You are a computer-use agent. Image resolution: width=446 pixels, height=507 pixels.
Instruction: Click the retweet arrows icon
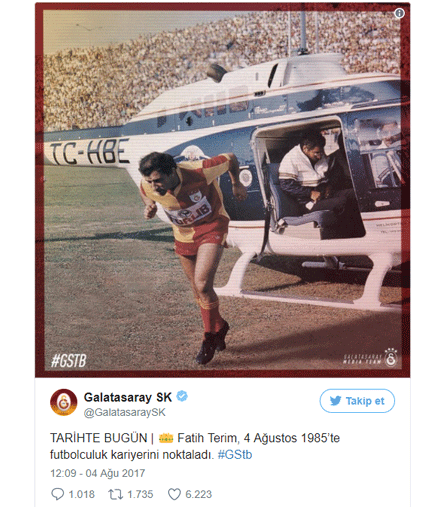[x=115, y=494]
